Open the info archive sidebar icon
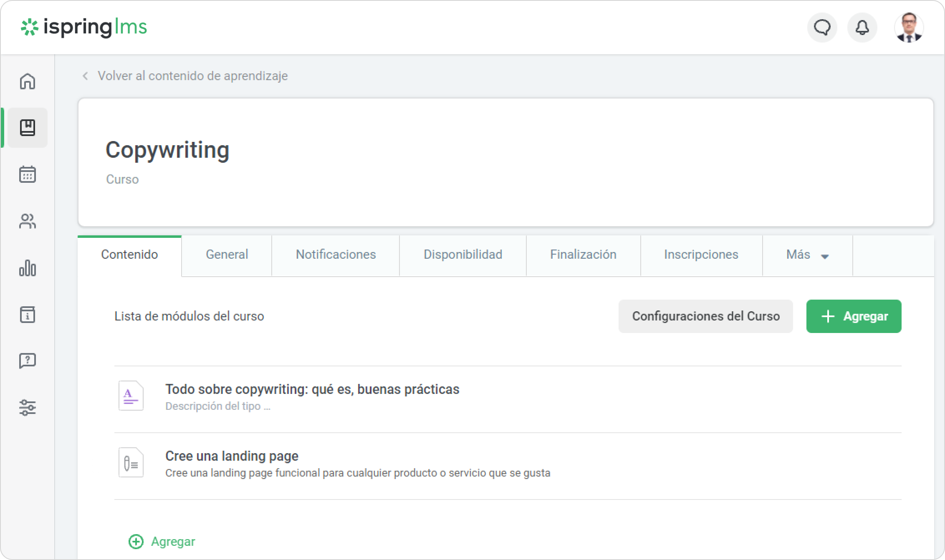 point(28,315)
